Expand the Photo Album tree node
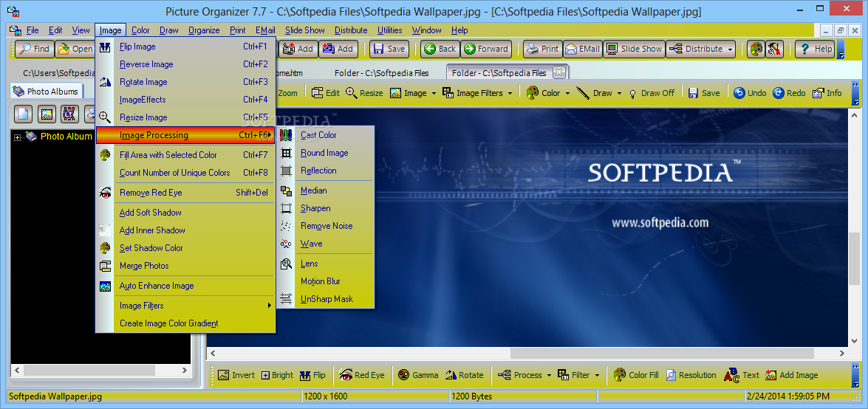Screen dimensions: 868x409 (x=17, y=137)
